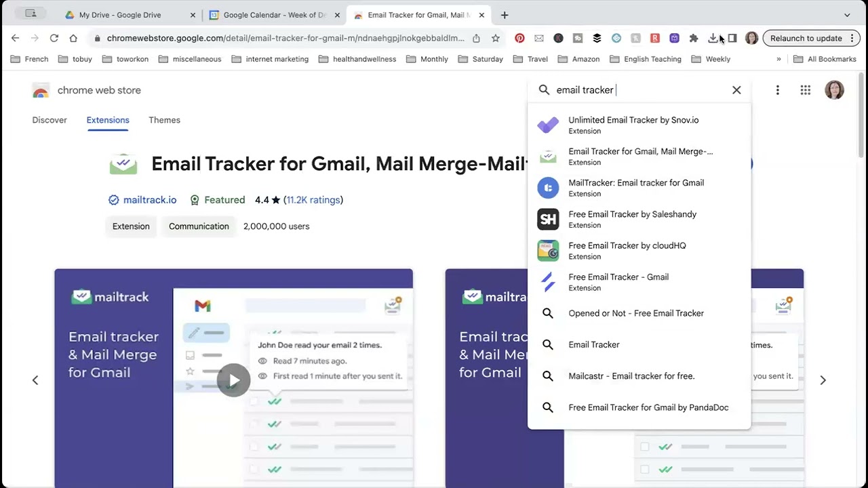Show hidden bookmarks with the double chevron
868x488 pixels.
[778, 59]
